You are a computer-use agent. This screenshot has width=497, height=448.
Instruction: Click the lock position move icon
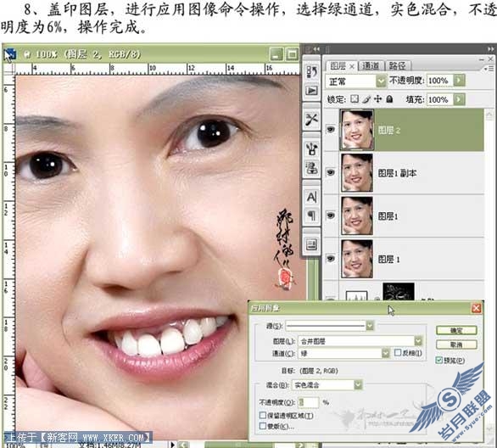pyautogui.click(x=377, y=99)
